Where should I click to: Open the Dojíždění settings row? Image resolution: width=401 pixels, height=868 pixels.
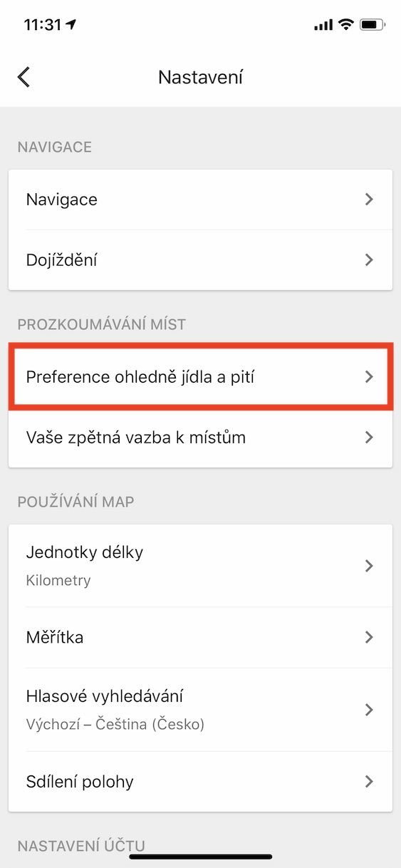[200, 260]
